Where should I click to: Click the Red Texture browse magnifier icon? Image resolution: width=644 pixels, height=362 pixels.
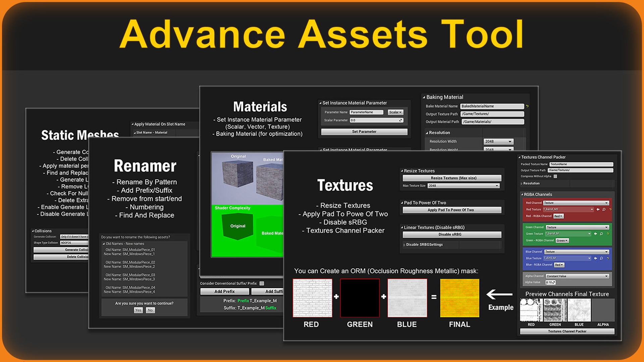coord(604,209)
